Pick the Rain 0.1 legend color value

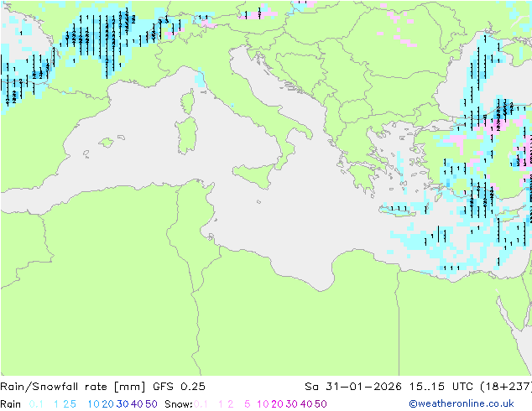coord(36,404)
